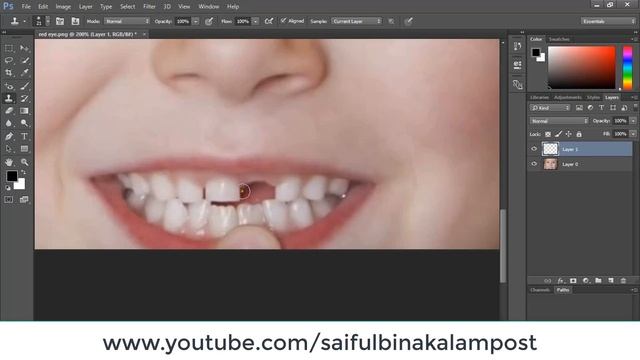Toggle the Aligned checkbox
The height and width of the screenshot is (360, 640).
(x=283, y=21)
